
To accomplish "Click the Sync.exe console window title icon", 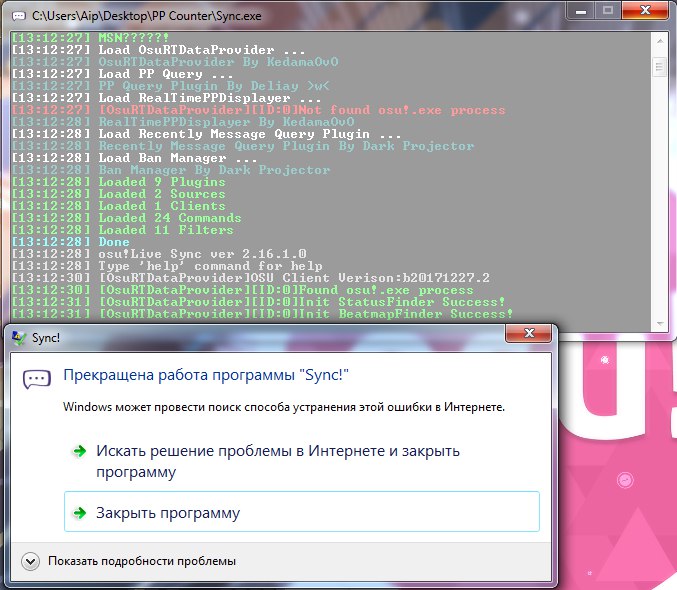I will point(19,16).
